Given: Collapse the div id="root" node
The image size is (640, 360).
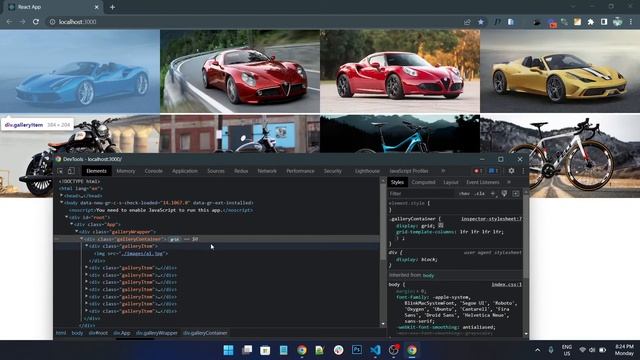Looking at the screenshot, I should (67, 217).
